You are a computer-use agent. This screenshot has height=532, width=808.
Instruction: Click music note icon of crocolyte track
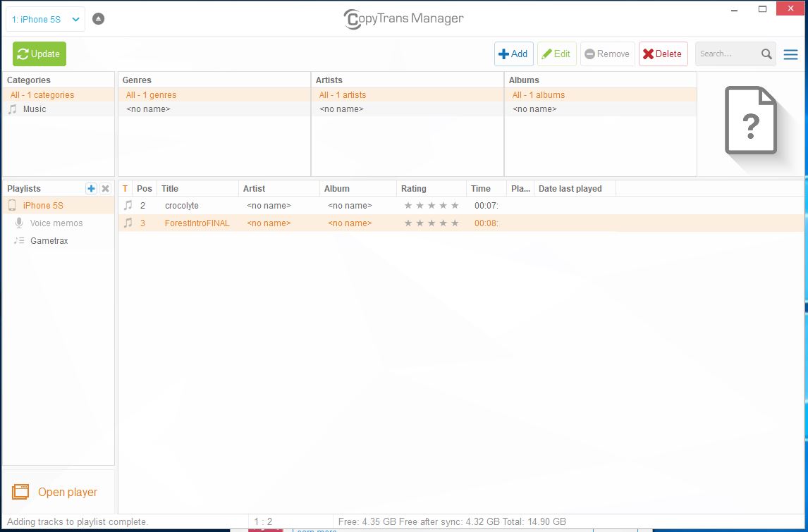tap(128, 206)
